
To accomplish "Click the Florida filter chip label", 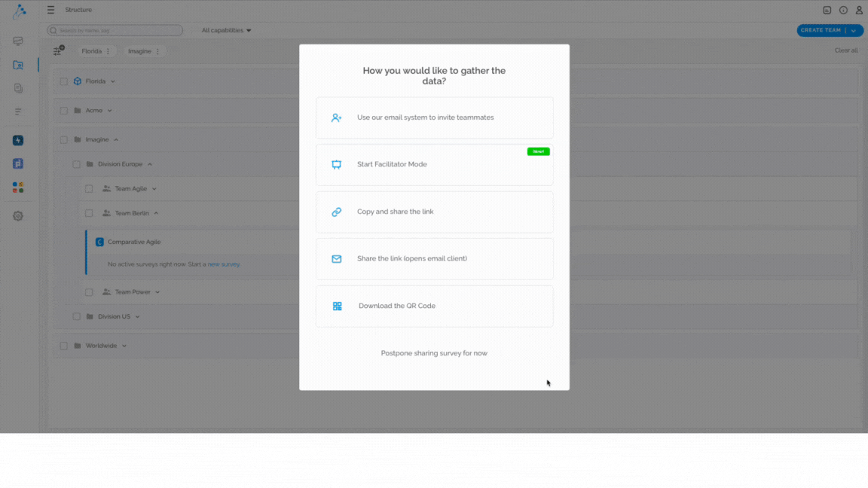I will [91, 51].
